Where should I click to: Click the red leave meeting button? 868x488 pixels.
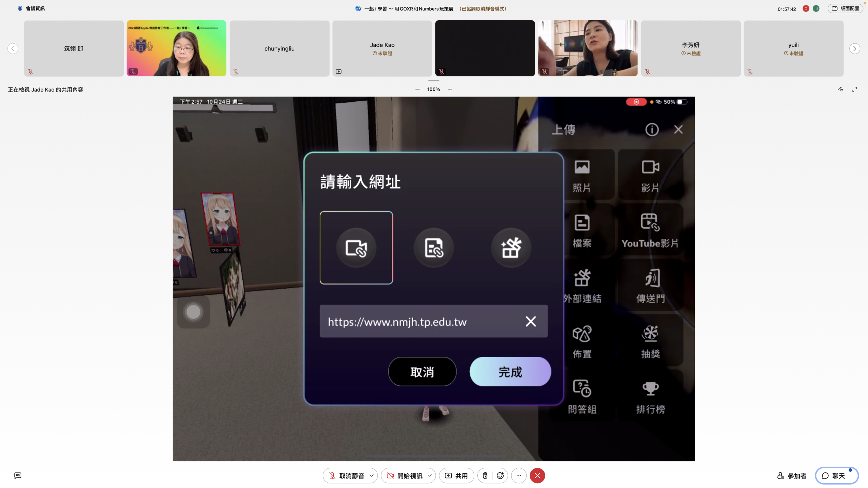pos(537,475)
